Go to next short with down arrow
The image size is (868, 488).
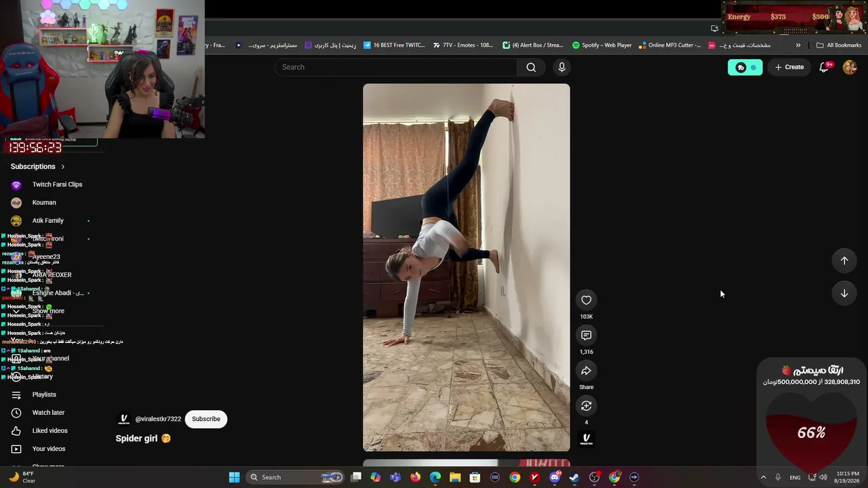(x=844, y=293)
